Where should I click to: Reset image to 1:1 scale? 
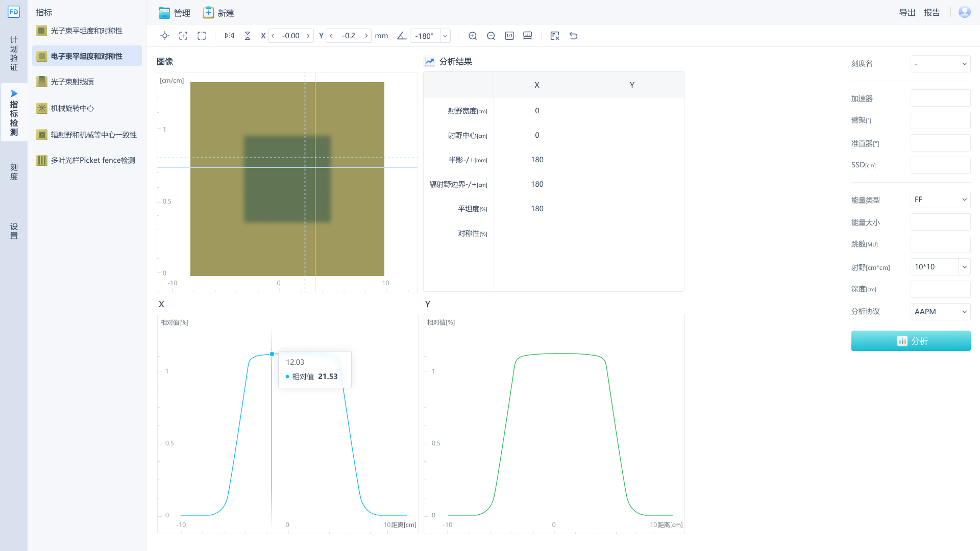pos(509,36)
